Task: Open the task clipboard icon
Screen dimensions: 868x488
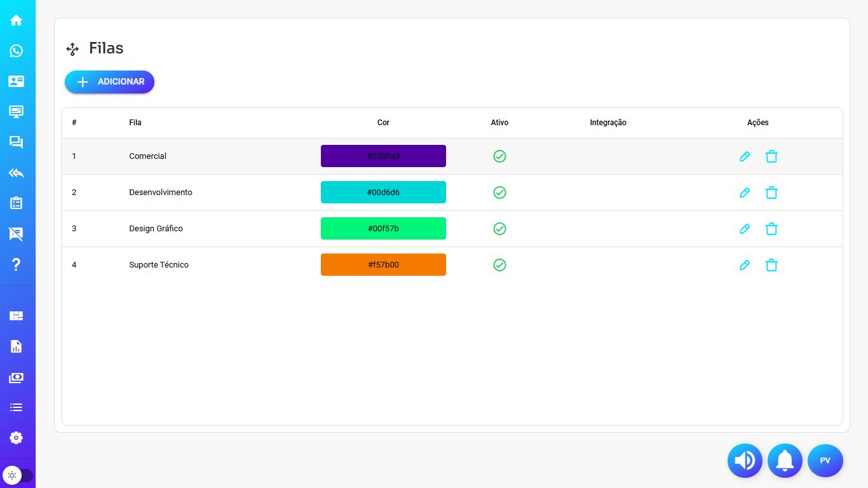Action: click(x=16, y=203)
